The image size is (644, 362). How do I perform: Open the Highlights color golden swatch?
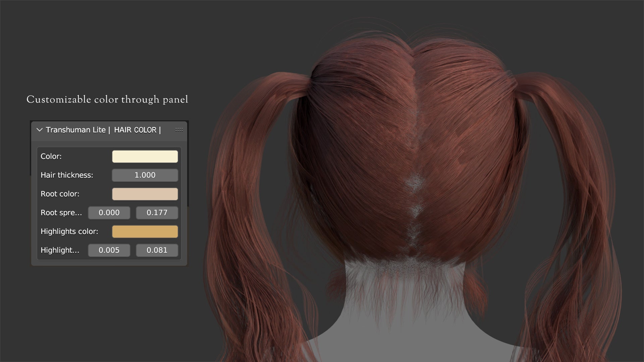pyautogui.click(x=145, y=232)
